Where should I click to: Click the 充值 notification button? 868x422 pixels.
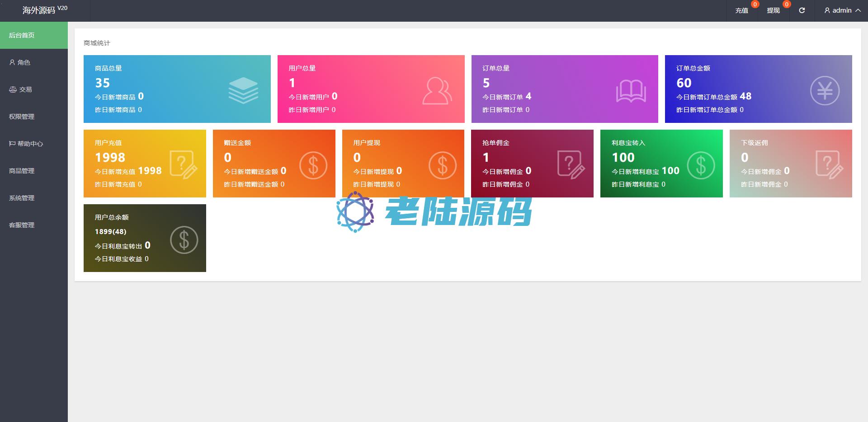741,10
